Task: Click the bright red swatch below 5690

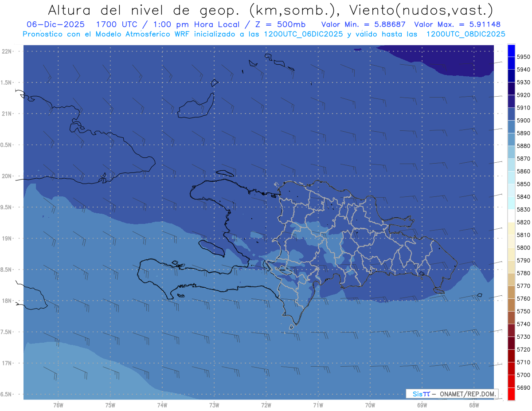Action: [511, 394]
